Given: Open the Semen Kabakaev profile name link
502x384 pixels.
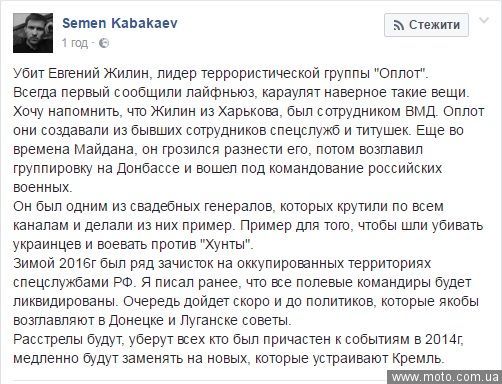Looking at the screenshot, I should click(120, 23).
